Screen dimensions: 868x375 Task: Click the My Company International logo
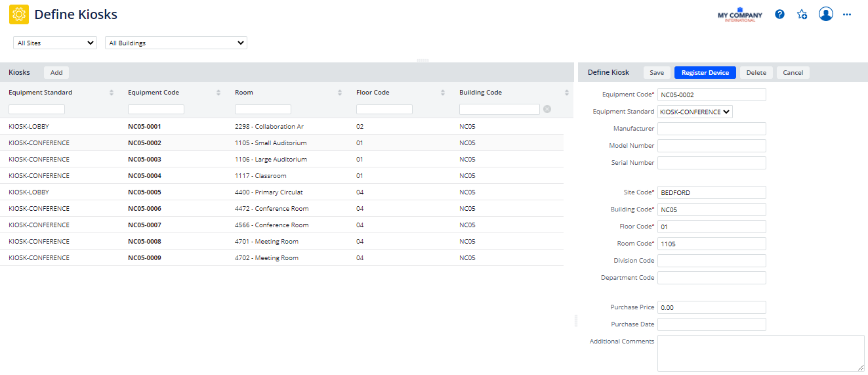[x=740, y=14]
